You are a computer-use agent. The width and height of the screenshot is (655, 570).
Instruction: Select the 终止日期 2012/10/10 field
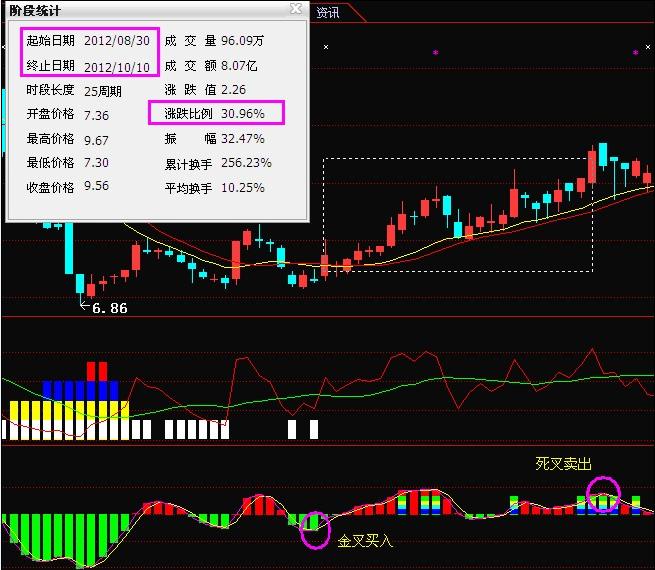click(88, 66)
